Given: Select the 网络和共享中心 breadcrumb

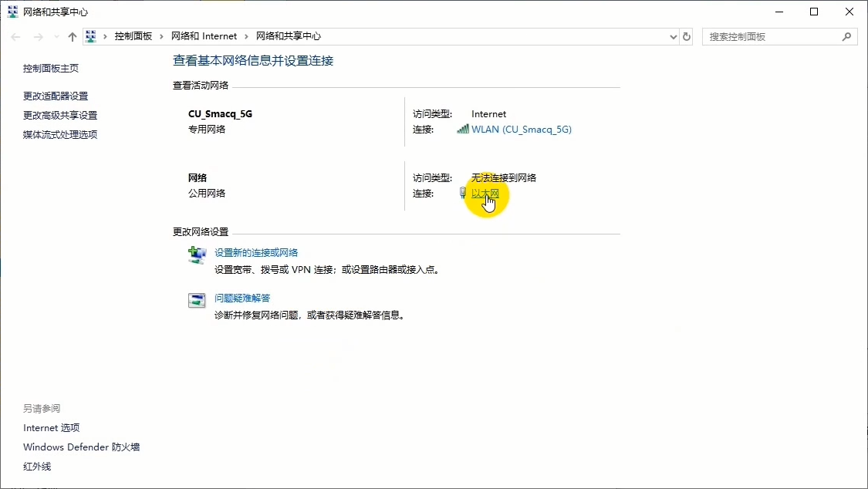Looking at the screenshot, I should point(288,36).
